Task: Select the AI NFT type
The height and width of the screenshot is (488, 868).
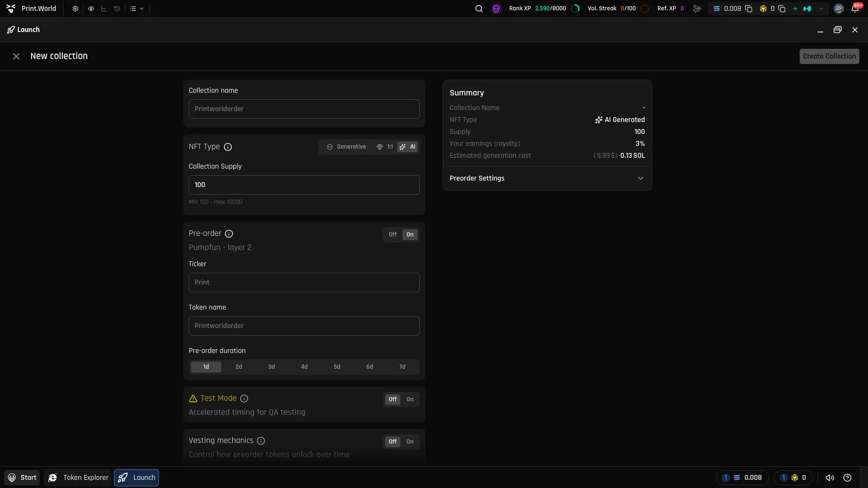Action: click(407, 147)
